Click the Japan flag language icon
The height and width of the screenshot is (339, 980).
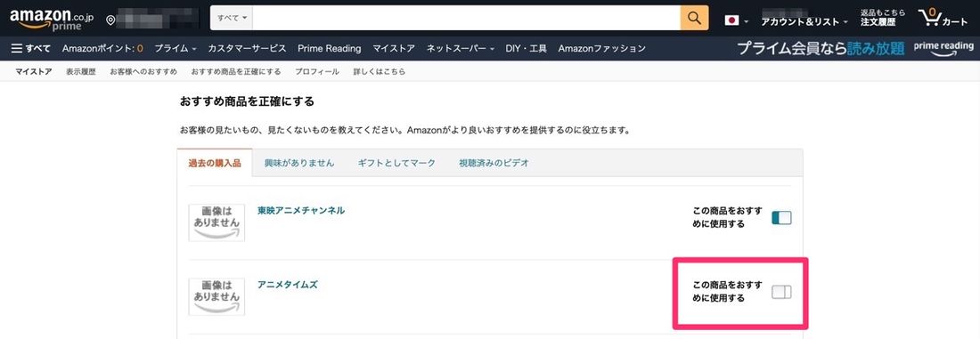pyautogui.click(x=731, y=20)
